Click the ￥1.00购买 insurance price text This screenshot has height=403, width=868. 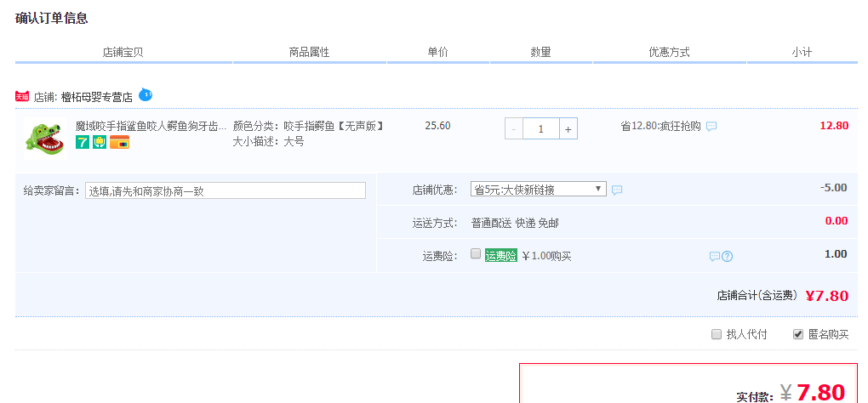click(x=547, y=256)
